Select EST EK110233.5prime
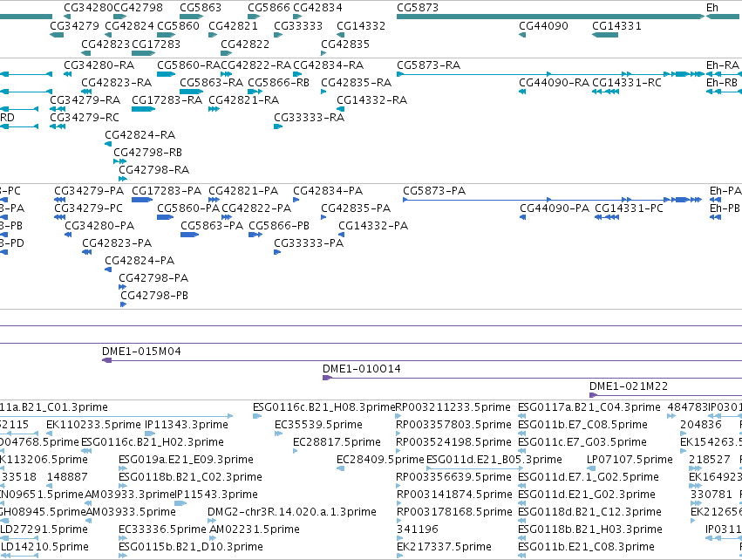This screenshot has height=560, width=742. click(x=93, y=425)
